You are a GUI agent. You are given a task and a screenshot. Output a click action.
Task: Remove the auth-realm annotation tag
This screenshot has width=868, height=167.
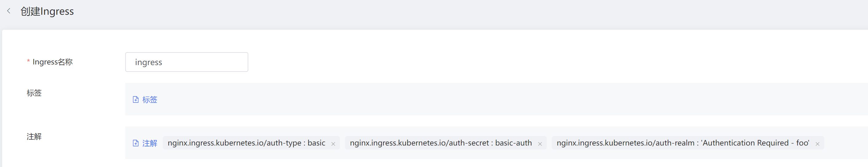[x=817, y=144]
